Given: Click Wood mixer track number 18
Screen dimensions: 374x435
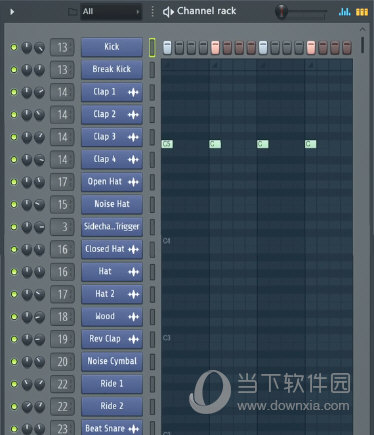Looking at the screenshot, I should [62, 317].
